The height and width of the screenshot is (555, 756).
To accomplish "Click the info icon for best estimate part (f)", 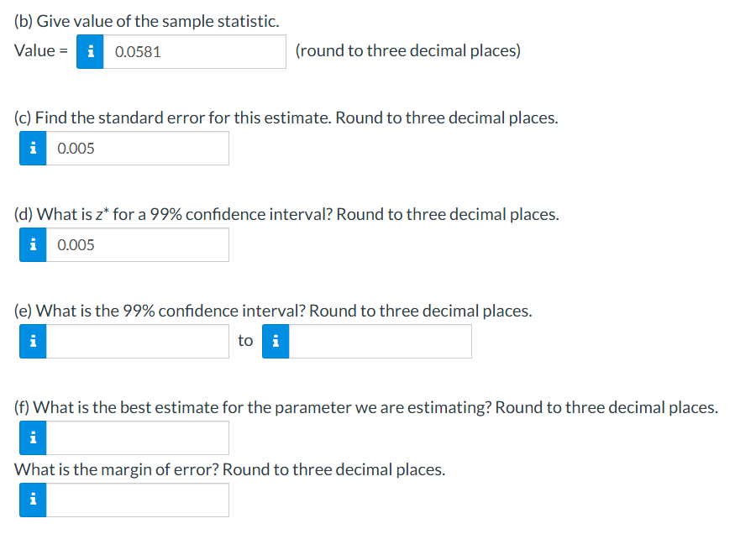I will [33, 437].
